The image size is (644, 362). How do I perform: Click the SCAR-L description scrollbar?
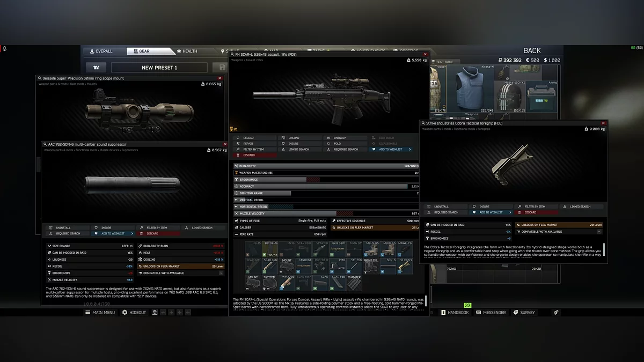tap(426, 300)
